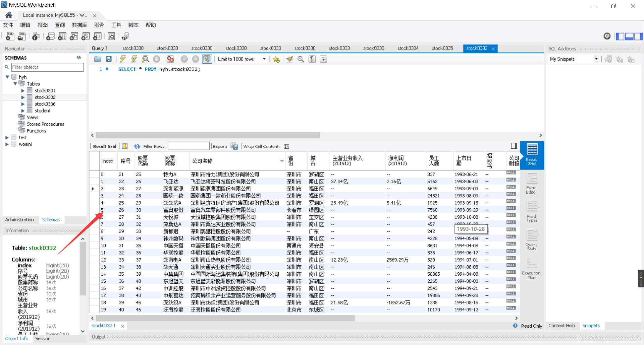
Task: Search table data toolbar icon
Action: coord(111,36)
